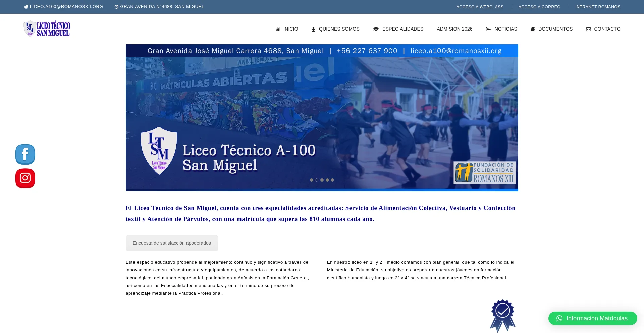Image resolution: width=644 pixels, height=333 pixels.
Task: Click the building icon beside Quienes Somos
Action: pos(313,29)
